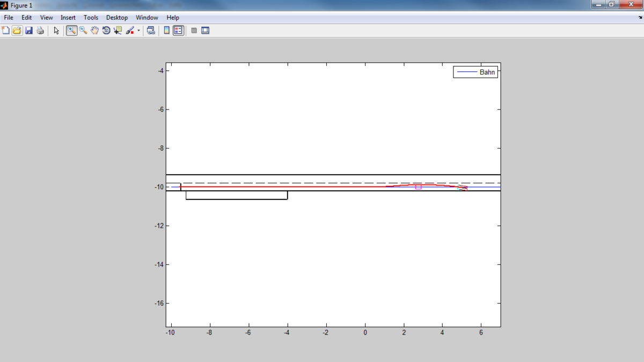Print the figure with the printer icon
Viewport: 644px width, 362px height.
40,31
